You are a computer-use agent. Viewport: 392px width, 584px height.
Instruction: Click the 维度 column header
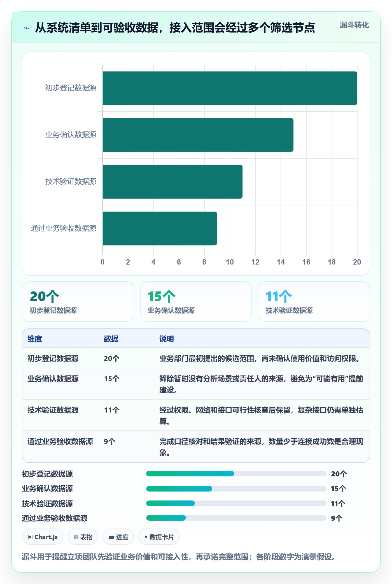coord(35,339)
